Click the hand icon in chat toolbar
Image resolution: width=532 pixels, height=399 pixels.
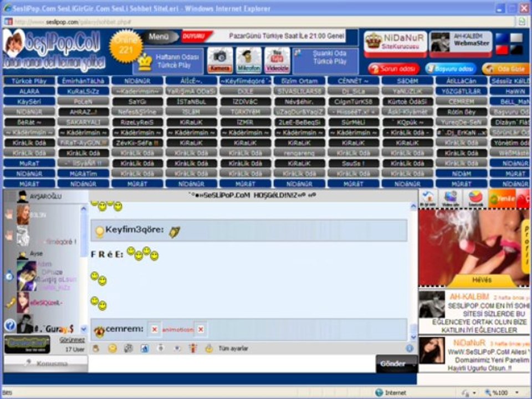pyautogui.click(x=96, y=349)
